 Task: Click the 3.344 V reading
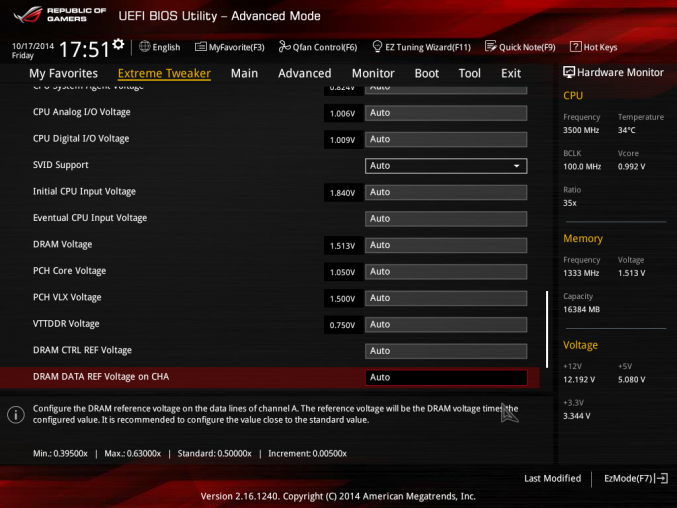(x=576, y=416)
